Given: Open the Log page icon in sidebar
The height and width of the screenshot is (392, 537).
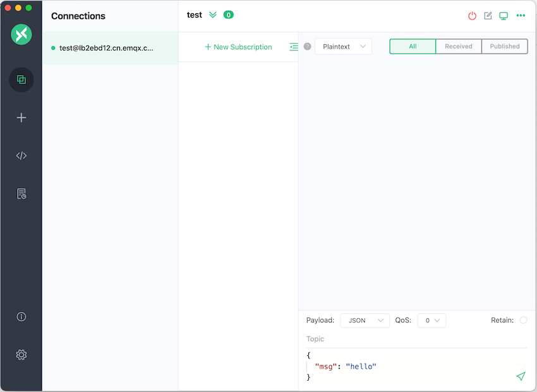Looking at the screenshot, I should click(21, 194).
